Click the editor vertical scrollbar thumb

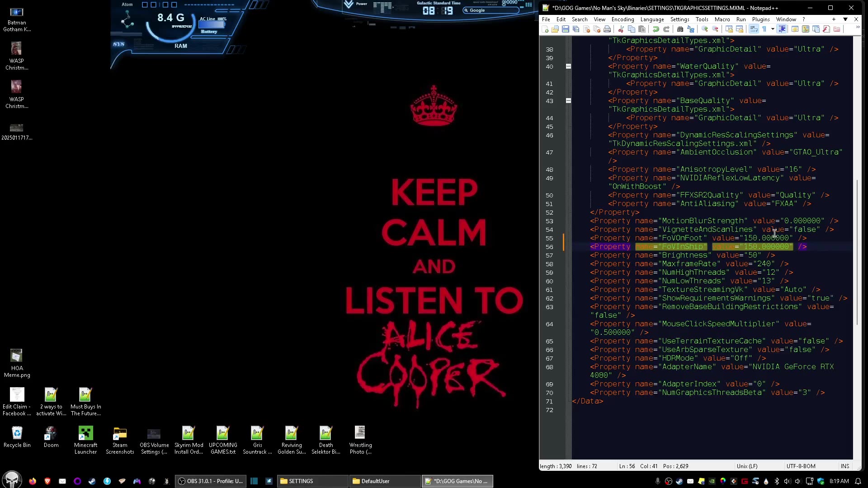pos(857,252)
